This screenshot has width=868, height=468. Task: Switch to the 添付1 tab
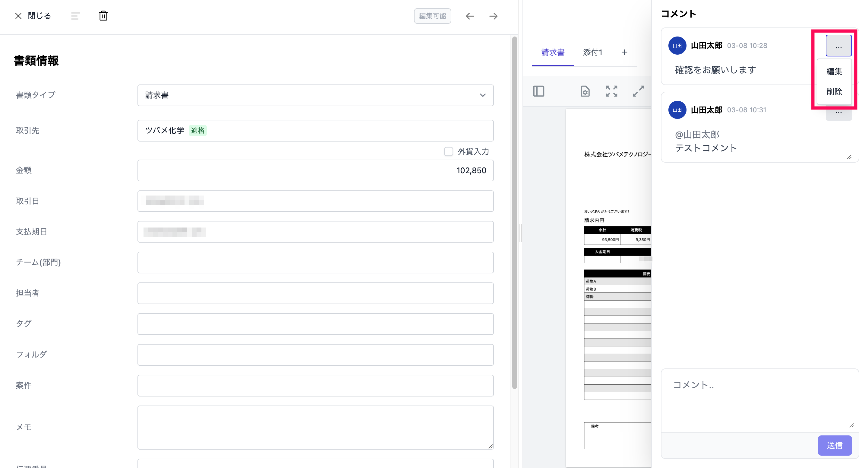[592, 52]
